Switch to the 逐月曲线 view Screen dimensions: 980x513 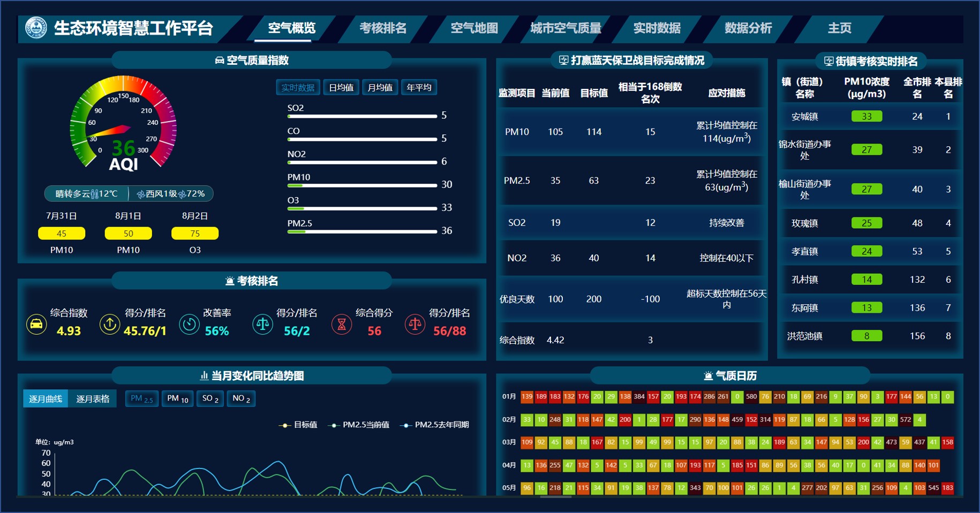(x=46, y=398)
